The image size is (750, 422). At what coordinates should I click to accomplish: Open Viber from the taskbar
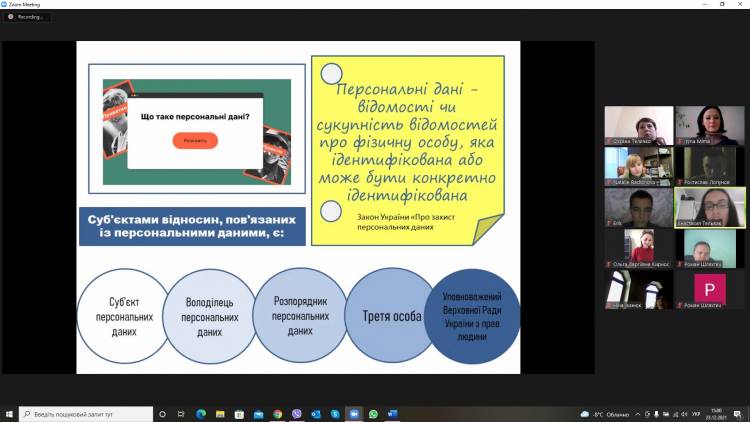tap(297, 414)
